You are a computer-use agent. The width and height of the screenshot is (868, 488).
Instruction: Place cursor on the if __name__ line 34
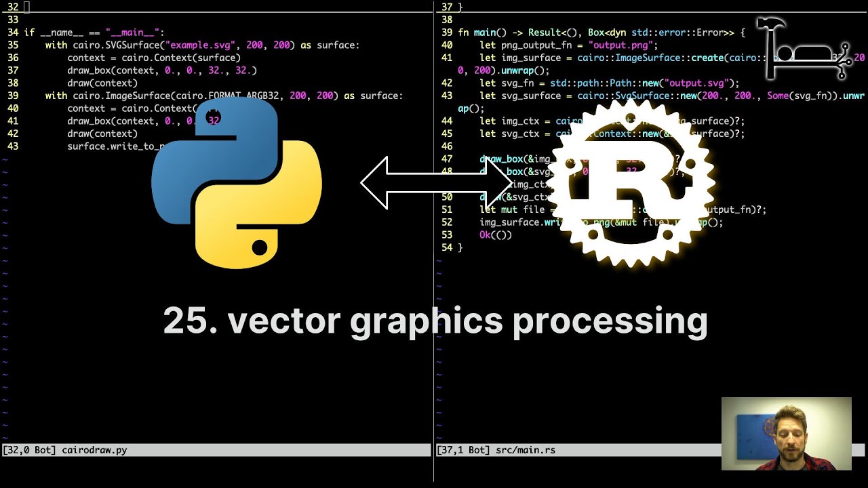(94, 33)
